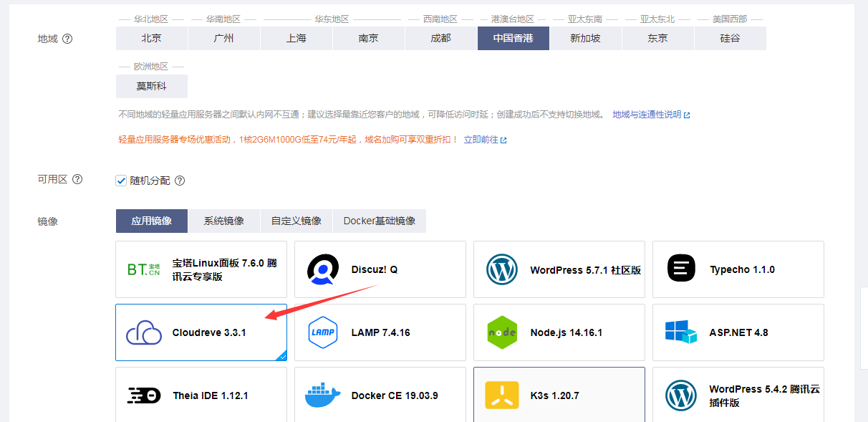Select the 北京 region
This screenshot has width=868, height=422.
coord(152,38)
